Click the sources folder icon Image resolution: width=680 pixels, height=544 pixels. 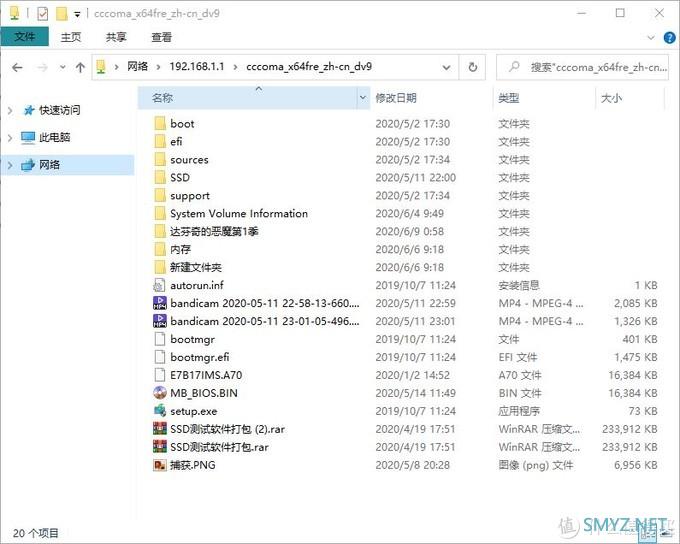[x=160, y=160]
